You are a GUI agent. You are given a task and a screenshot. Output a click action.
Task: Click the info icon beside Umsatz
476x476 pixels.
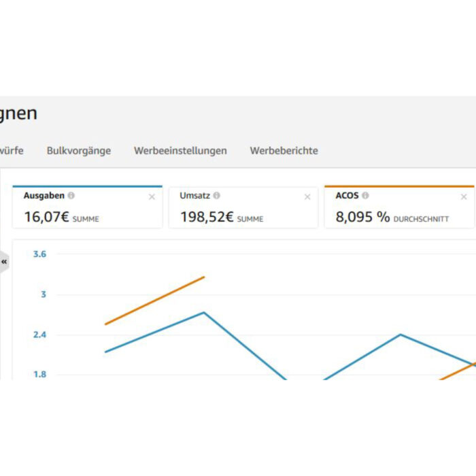216,196
